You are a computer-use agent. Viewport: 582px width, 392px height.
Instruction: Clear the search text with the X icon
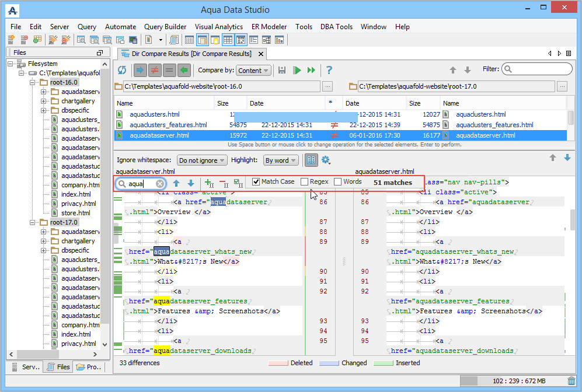point(160,183)
